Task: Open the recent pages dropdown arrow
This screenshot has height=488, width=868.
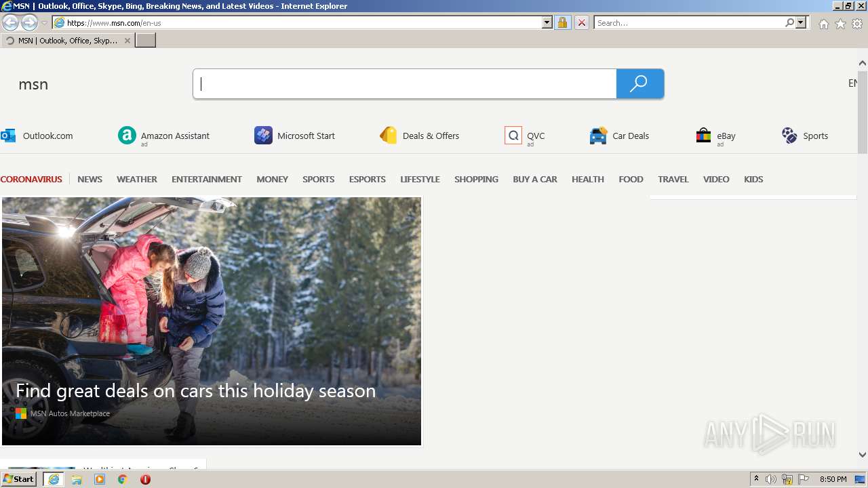Action: tap(44, 23)
